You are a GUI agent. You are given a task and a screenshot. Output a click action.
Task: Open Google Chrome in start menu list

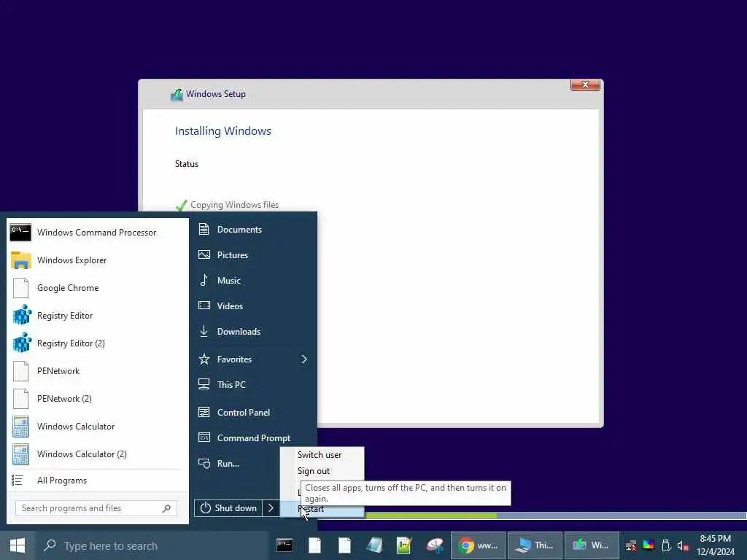click(x=98, y=287)
